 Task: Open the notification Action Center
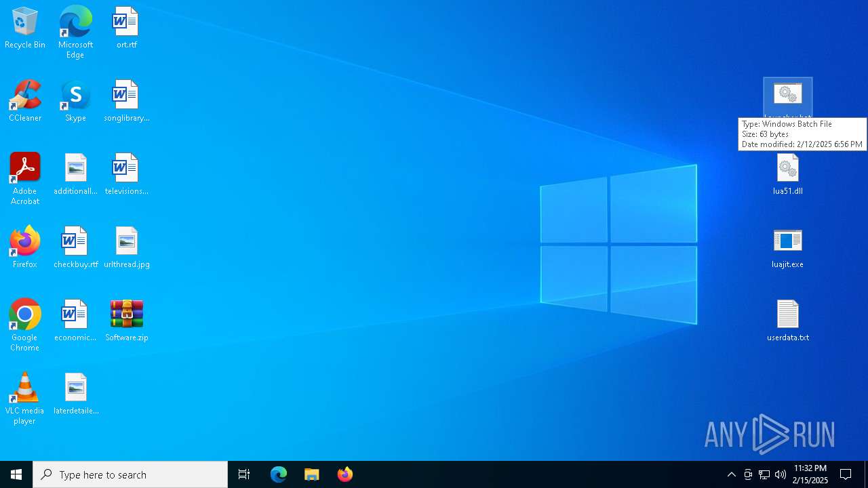pyautogui.click(x=846, y=474)
